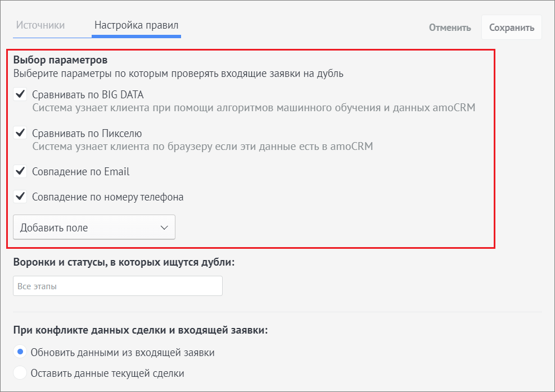555x392 pixels.
Task: Select the Настройка правил tab
Action: 136,25
